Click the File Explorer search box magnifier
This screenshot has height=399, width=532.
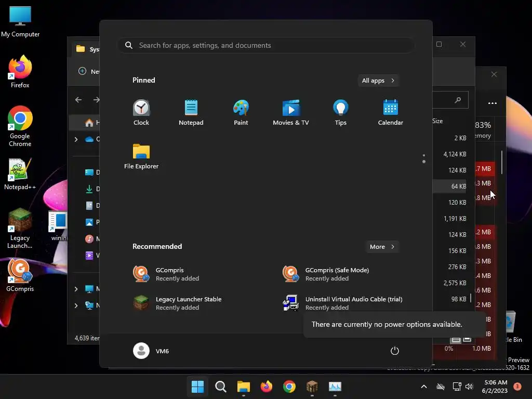(458, 100)
